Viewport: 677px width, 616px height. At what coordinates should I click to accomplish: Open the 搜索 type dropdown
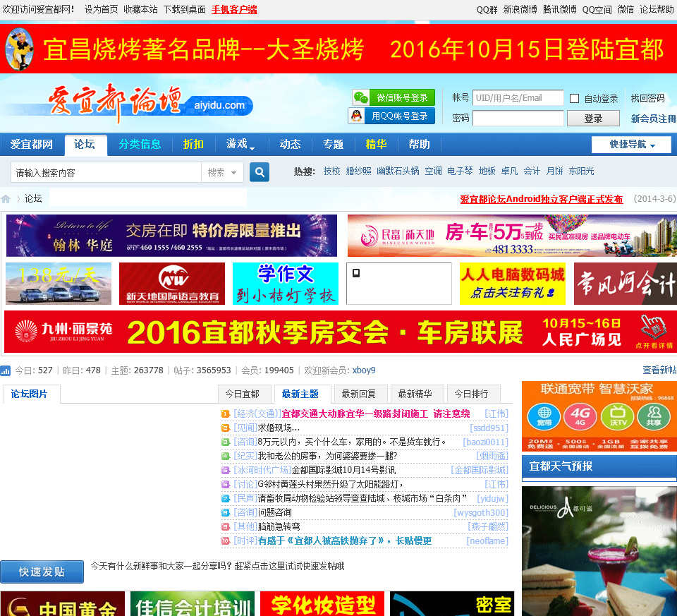click(222, 172)
